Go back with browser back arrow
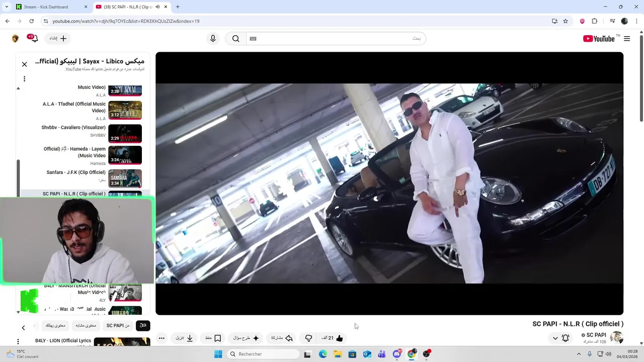 7,21
